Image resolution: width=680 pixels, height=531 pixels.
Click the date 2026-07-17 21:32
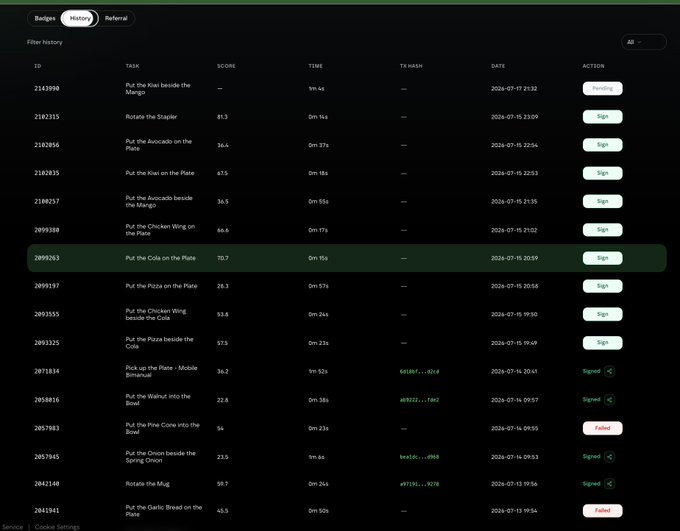click(514, 88)
